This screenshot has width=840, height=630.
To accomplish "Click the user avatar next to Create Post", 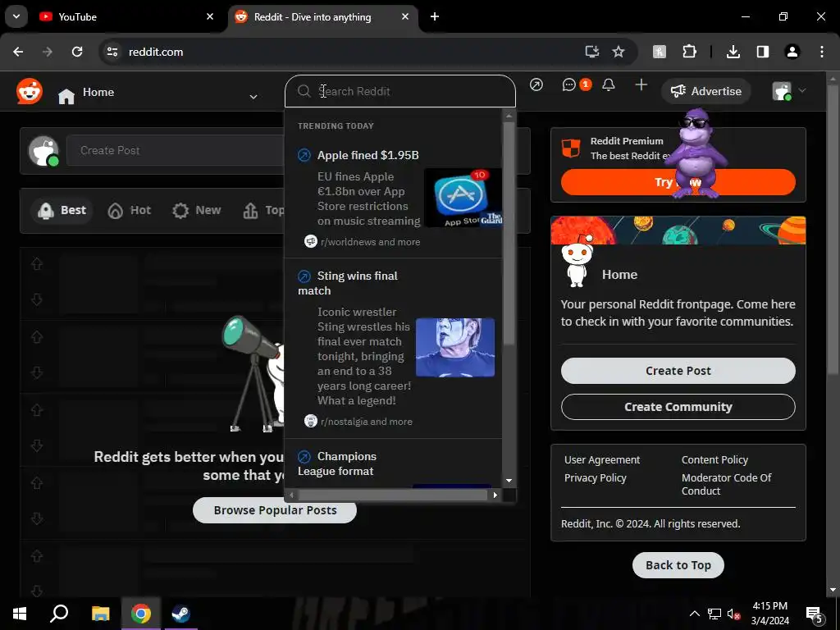I will (x=43, y=151).
